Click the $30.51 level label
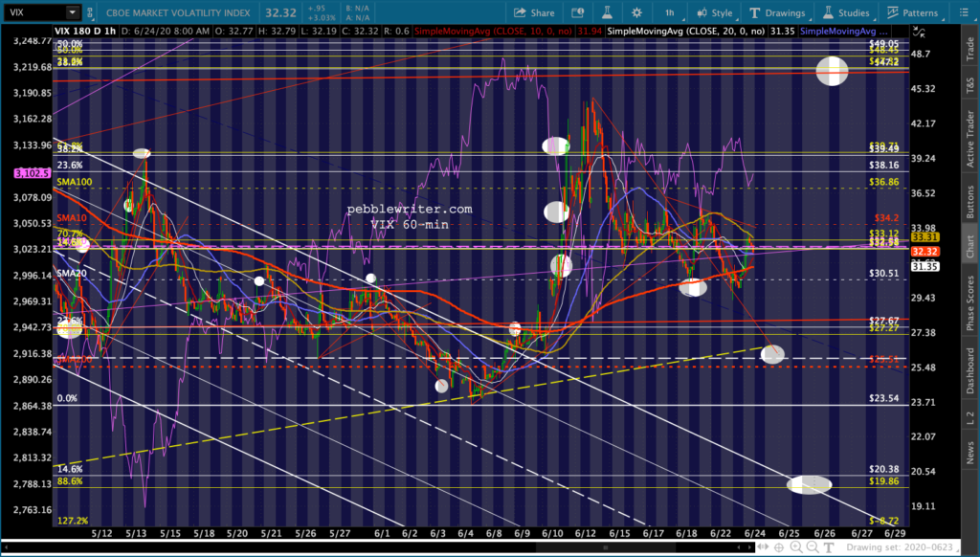 pyautogui.click(x=883, y=273)
